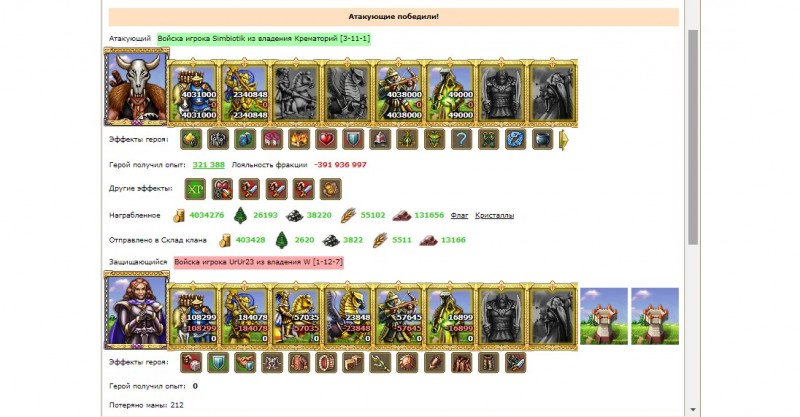Select the dice effect in defender's hero effects
Image resolution: width=800 pixels, height=417 pixels.
(x=191, y=362)
